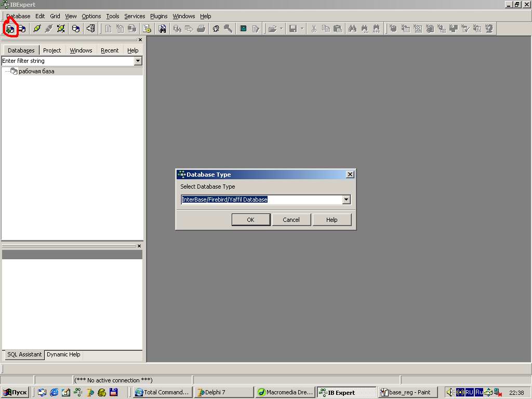This screenshot has width=532, height=399.
Task: Click the rightmost new-object toolbar icon
Action: coord(489,29)
